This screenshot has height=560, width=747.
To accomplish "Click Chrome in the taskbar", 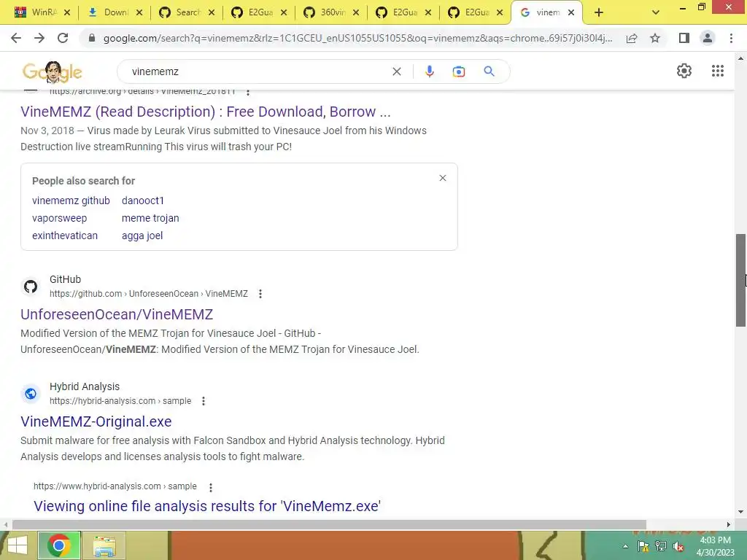I will click(59, 545).
